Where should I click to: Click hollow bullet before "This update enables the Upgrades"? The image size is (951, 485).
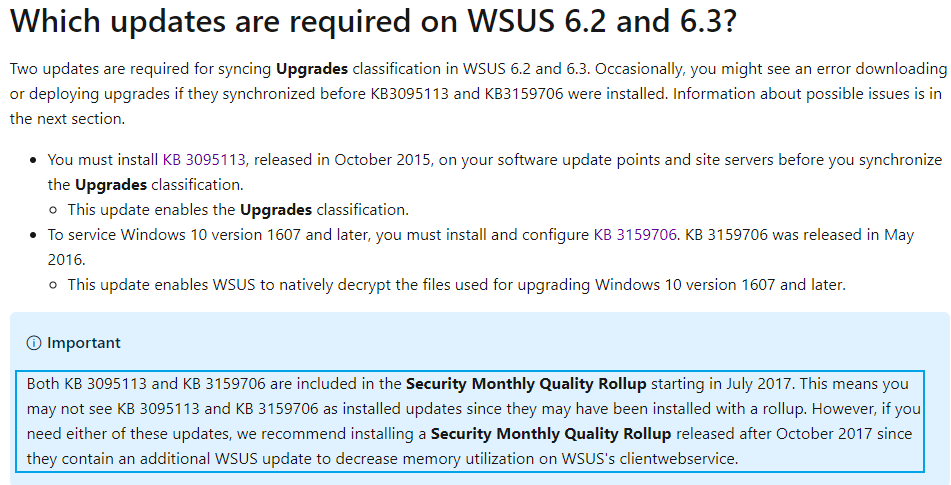(x=54, y=210)
